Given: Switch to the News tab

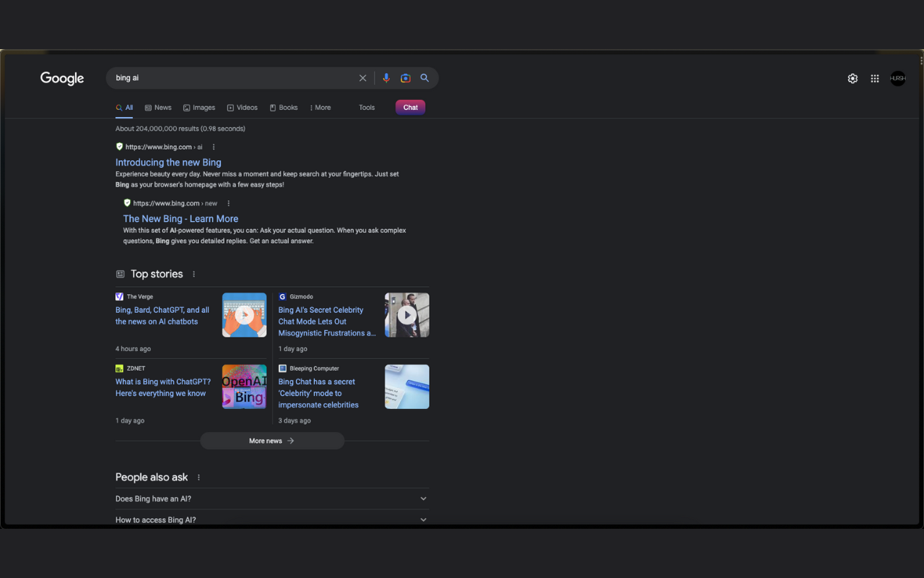Looking at the screenshot, I should pyautogui.click(x=158, y=108).
